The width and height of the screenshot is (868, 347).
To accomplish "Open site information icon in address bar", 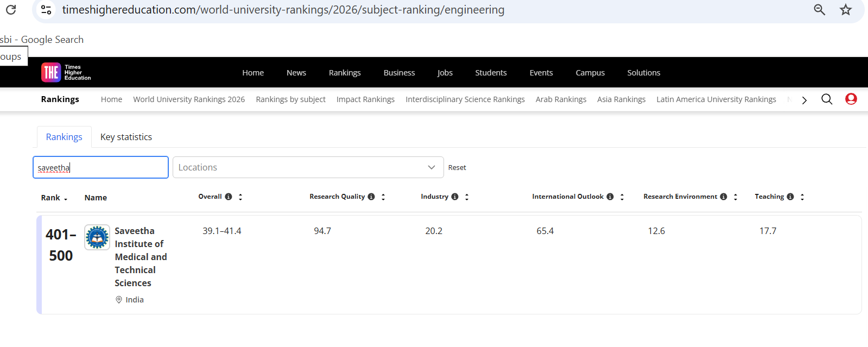I will (x=47, y=10).
